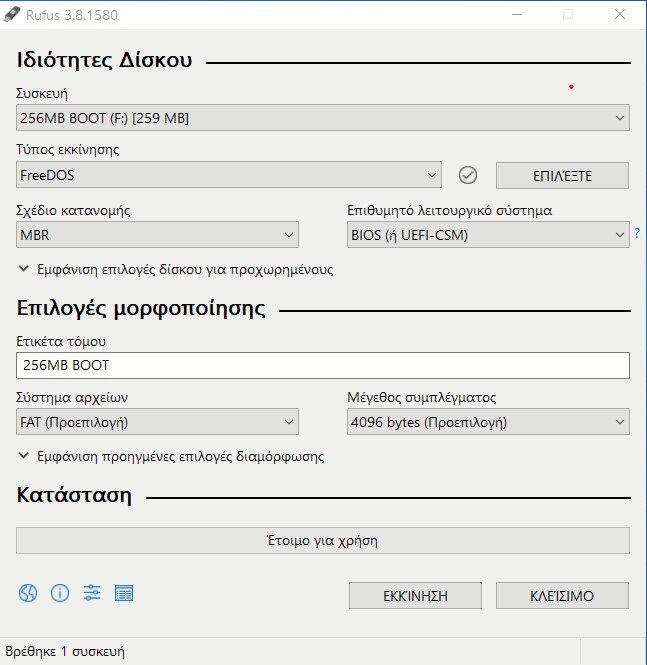Open the Συσκευή device dropdown
Viewport: 647px width, 665px height.
pos(323,117)
